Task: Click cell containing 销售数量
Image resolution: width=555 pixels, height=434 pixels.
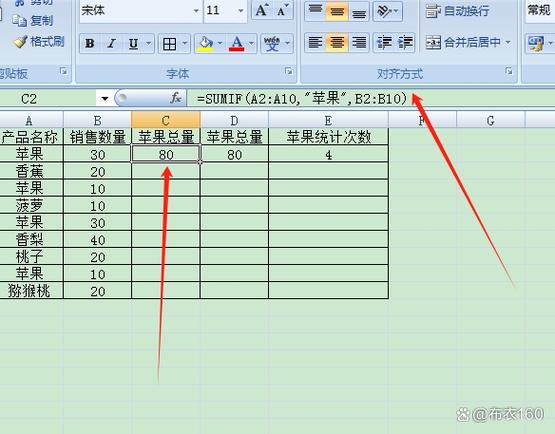Action: [97, 137]
